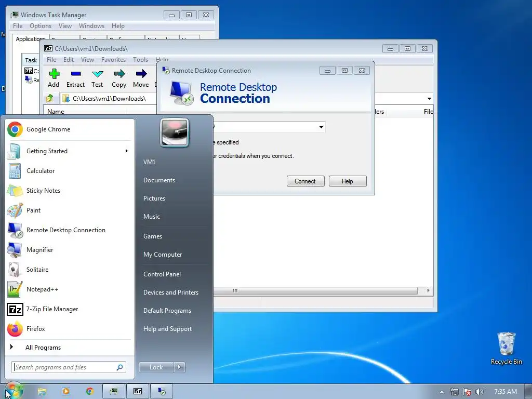Select Applications tab in Task Manager
Viewport: 532px width, 399px height.
(x=31, y=39)
